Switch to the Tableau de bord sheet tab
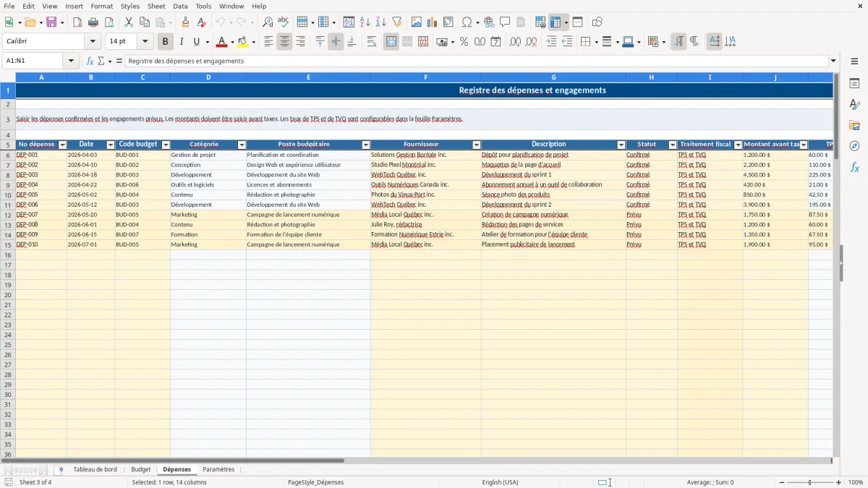 (95, 470)
